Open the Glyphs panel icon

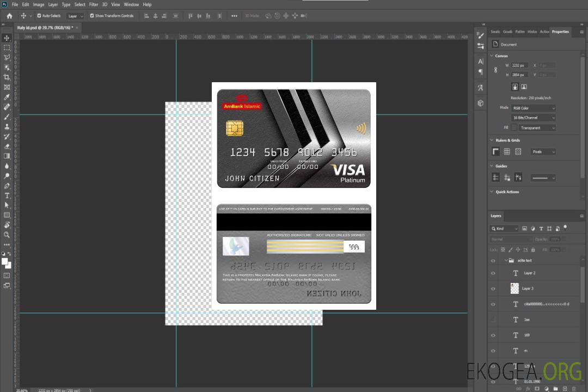point(481,88)
